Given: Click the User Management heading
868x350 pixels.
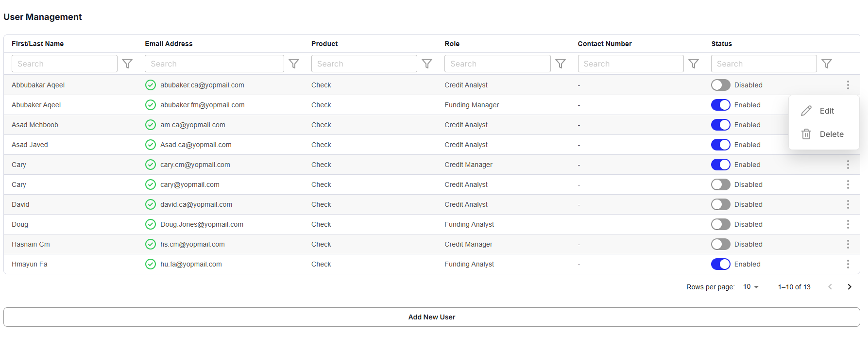Looking at the screenshot, I should (x=43, y=17).
